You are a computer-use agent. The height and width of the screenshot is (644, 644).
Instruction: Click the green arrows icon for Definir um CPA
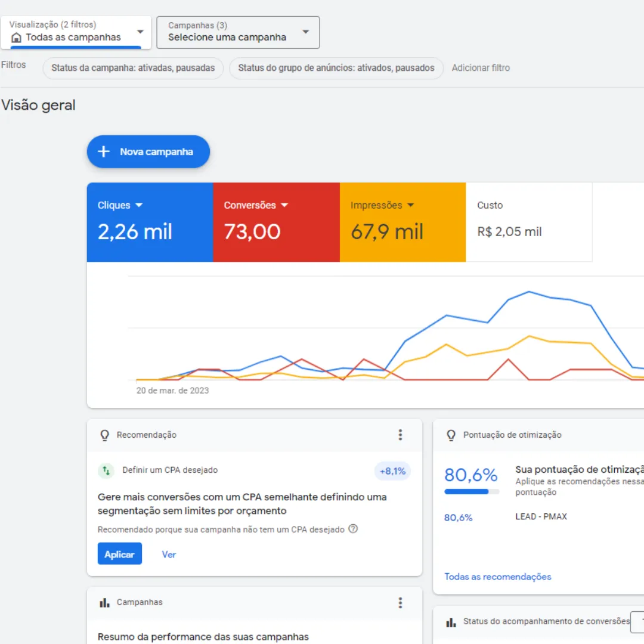[x=106, y=470]
